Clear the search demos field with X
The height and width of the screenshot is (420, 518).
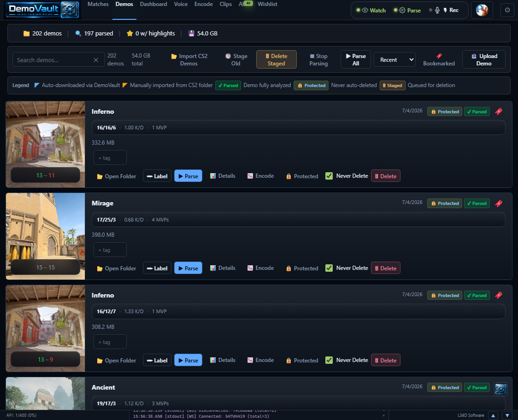96,60
